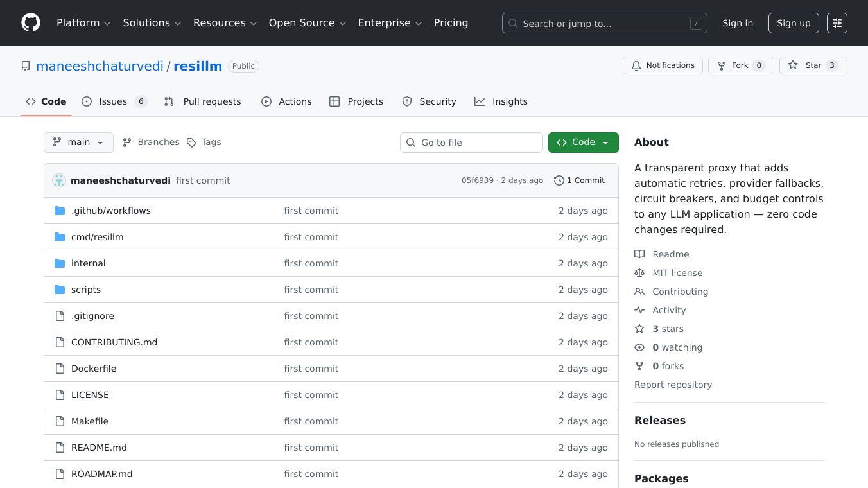Click the Sign up button
Screen dimensions: 868x488
pos(794,23)
